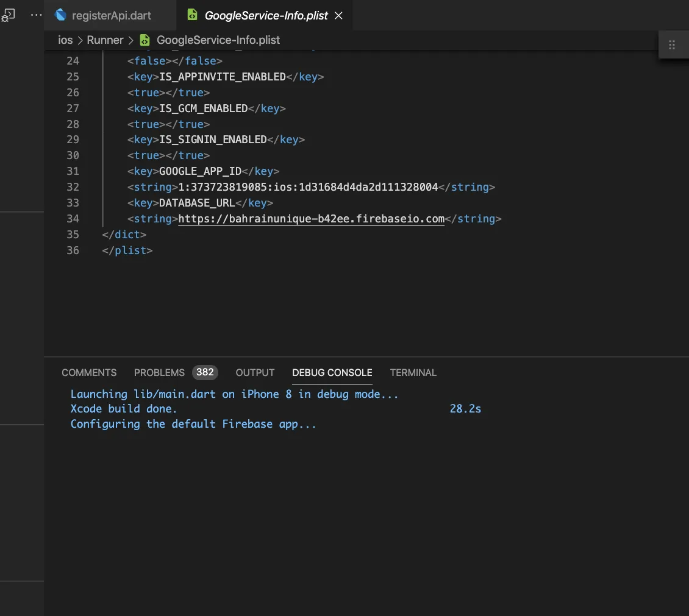This screenshot has height=616, width=689.
Task: Click the debug toolbar drag handle
Action: point(672,44)
